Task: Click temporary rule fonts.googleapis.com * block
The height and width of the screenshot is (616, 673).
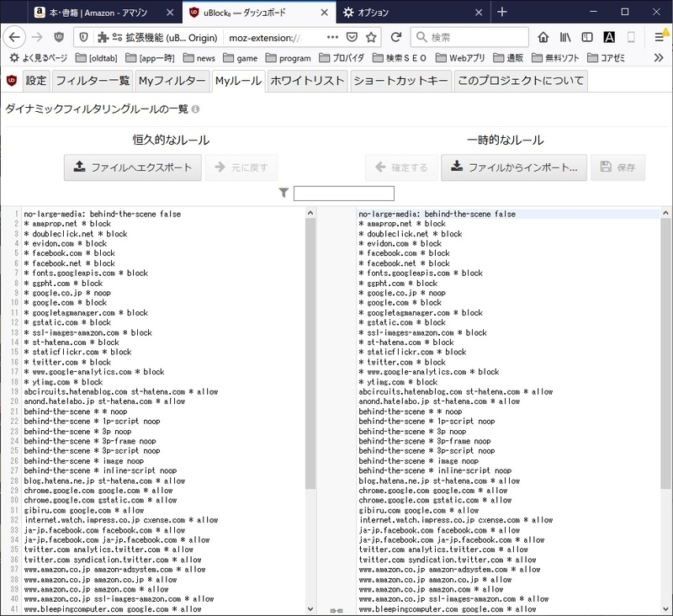Action: 421,273
